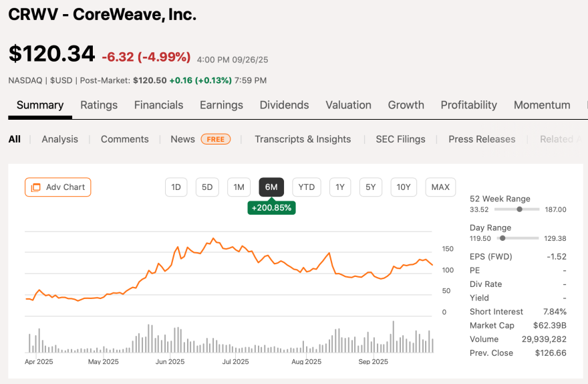The image size is (588, 384).
Task: View the Valuation tab
Action: point(348,105)
